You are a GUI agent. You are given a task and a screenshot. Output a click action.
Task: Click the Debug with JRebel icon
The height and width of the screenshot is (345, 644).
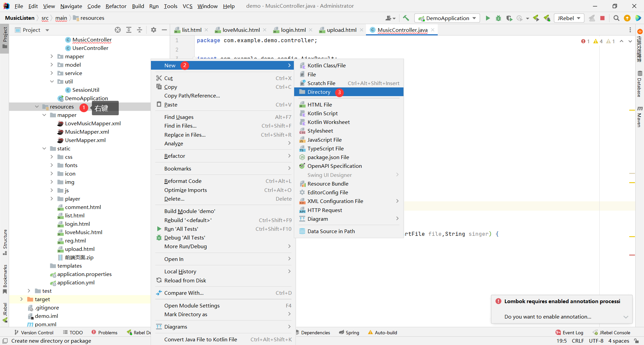pyautogui.click(x=547, y=18)
